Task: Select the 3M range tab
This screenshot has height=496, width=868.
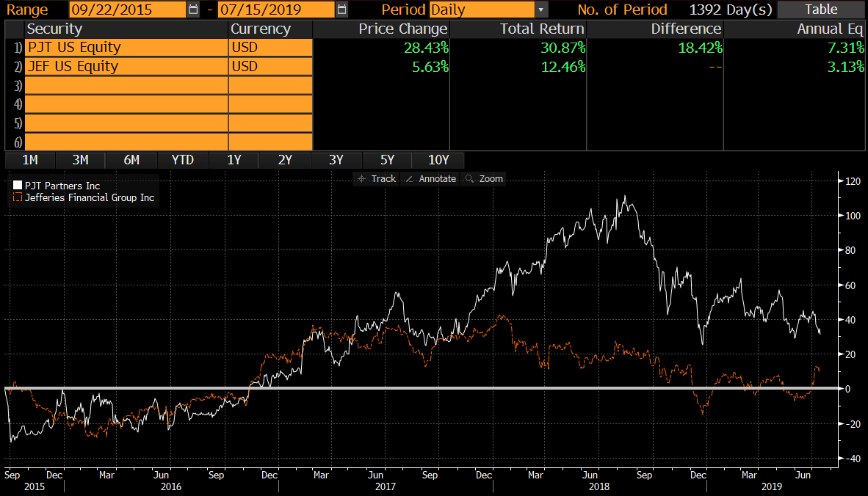Action: click(x=80, y=160)
